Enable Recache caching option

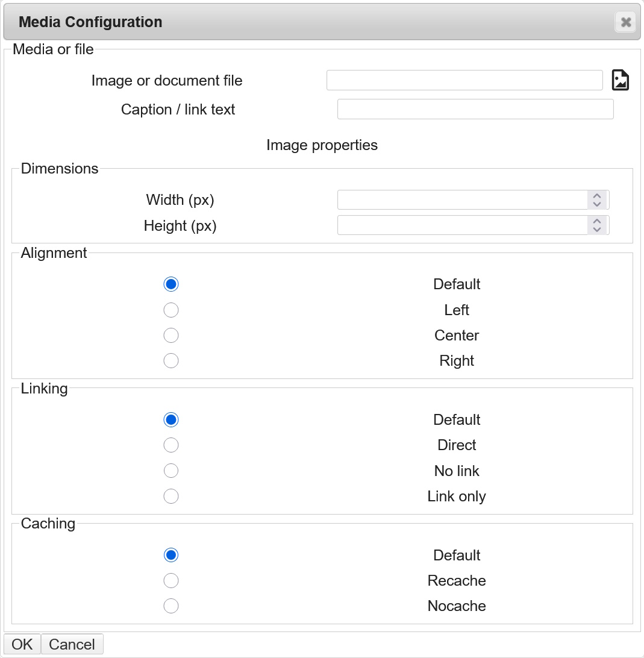pos(171,580)
